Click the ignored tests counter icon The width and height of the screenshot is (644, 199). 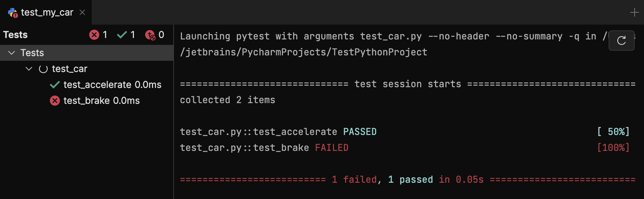pyautogui.click(x=150, y=35)
